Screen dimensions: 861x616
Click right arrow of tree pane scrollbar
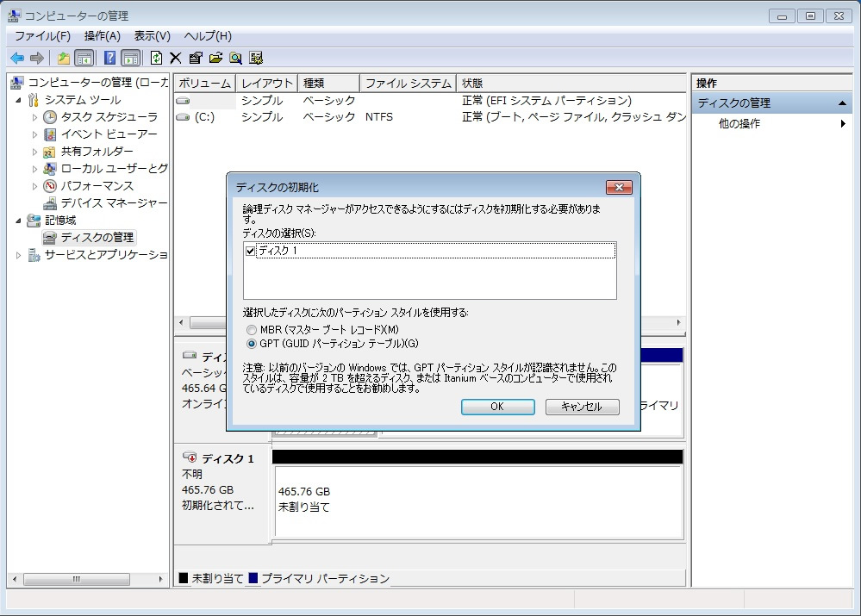coord(160,579)
